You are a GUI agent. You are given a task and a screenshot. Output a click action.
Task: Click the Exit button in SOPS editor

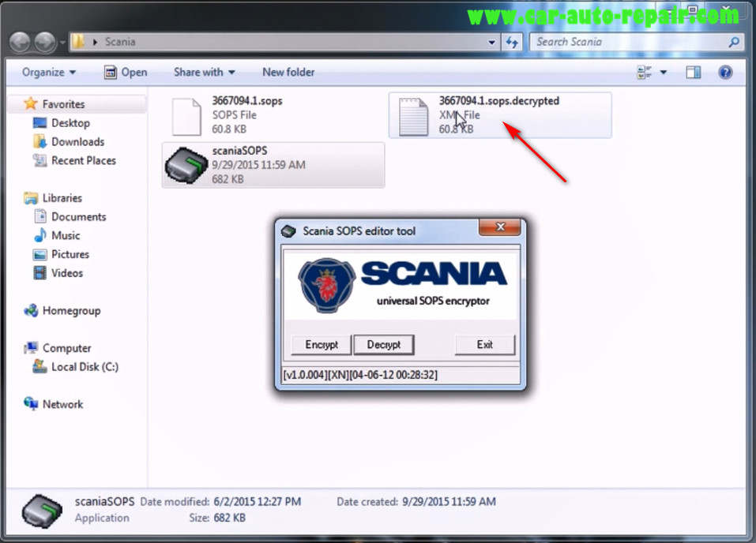(484, 345)
